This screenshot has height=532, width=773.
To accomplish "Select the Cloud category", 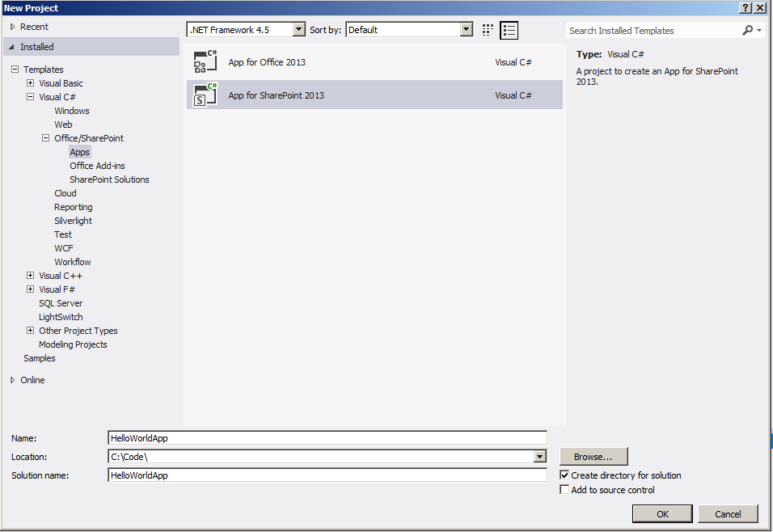I will click(x=65, y=193).
